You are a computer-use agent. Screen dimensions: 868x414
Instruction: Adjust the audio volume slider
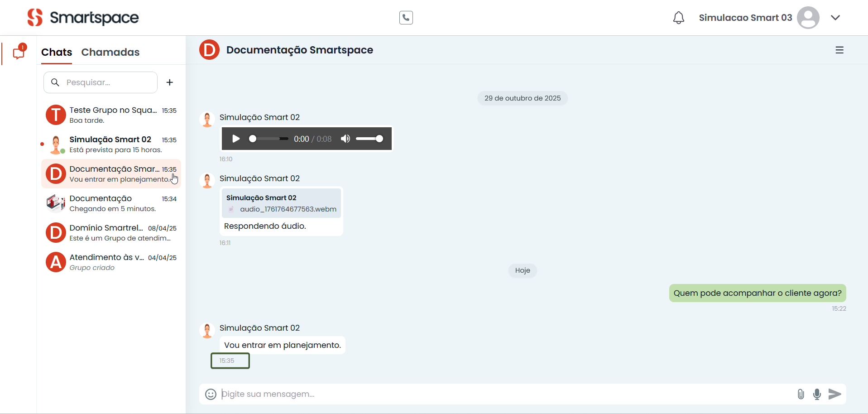tap(369, 139)
